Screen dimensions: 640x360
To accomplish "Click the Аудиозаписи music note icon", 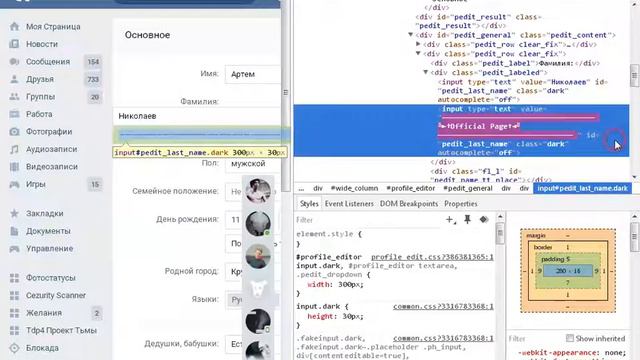I will click(14, 149).
